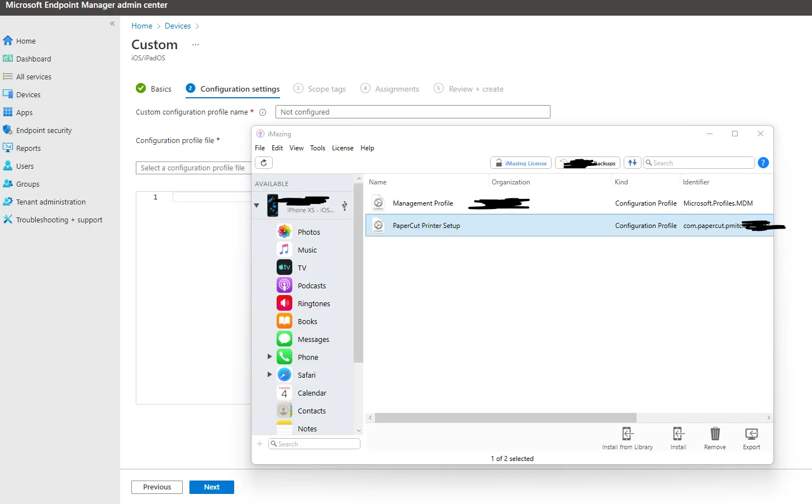The width and height of the screenshot is (812, 504).
Task: Open Music in the device sidebar
Action: coord(297,250)
